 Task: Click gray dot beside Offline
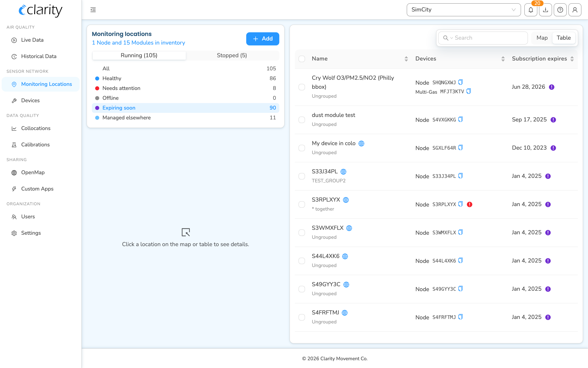point(97,98)
